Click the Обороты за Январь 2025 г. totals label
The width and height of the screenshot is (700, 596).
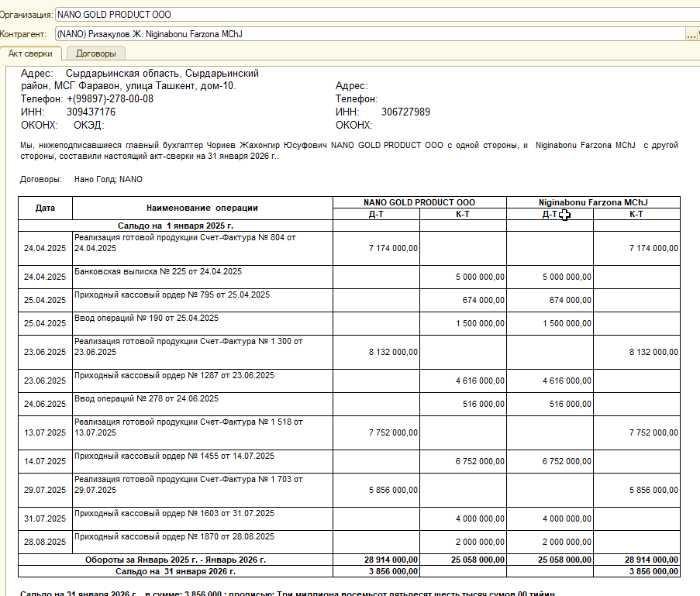click(175, 560)
